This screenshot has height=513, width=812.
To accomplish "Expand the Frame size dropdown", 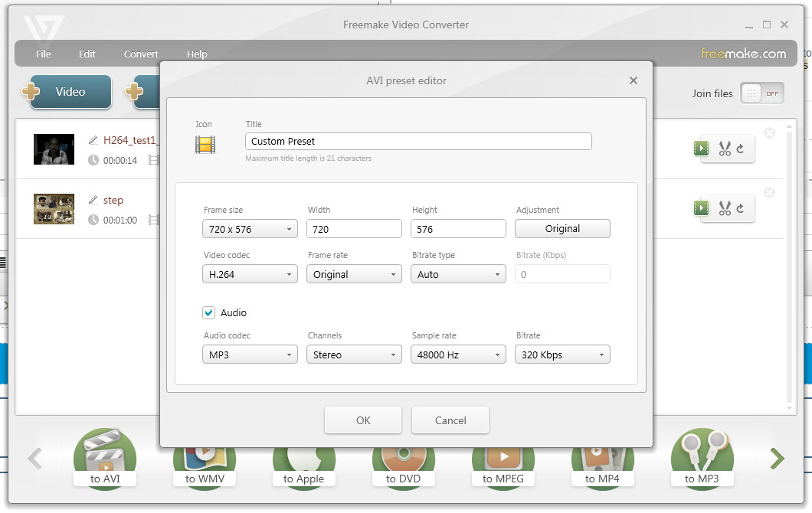I will click(x=250, y=229).
